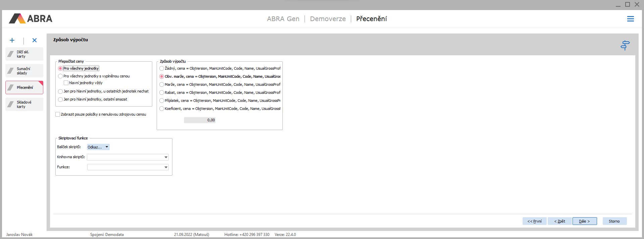Viewport: 644px width, 239px height.
Task: Click the ABRA logo
Action: coord(31,19)
